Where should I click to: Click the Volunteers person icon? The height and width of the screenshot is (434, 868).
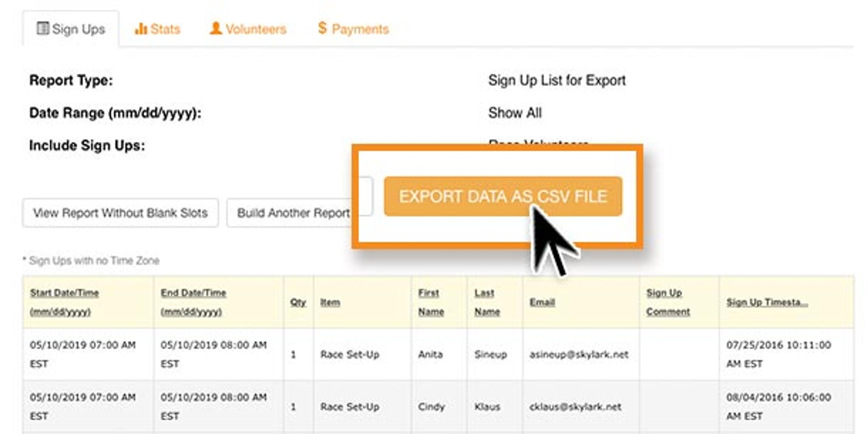tap(216, 28)
